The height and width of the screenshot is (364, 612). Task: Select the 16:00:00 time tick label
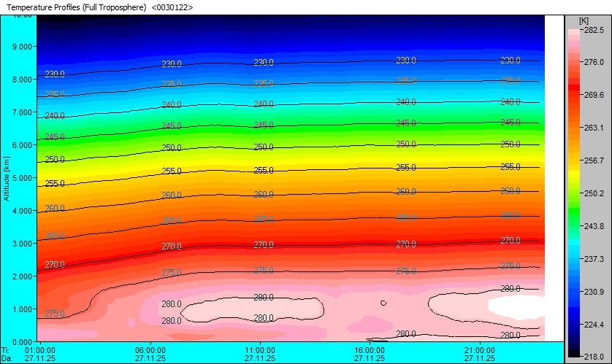coord(370,349)
